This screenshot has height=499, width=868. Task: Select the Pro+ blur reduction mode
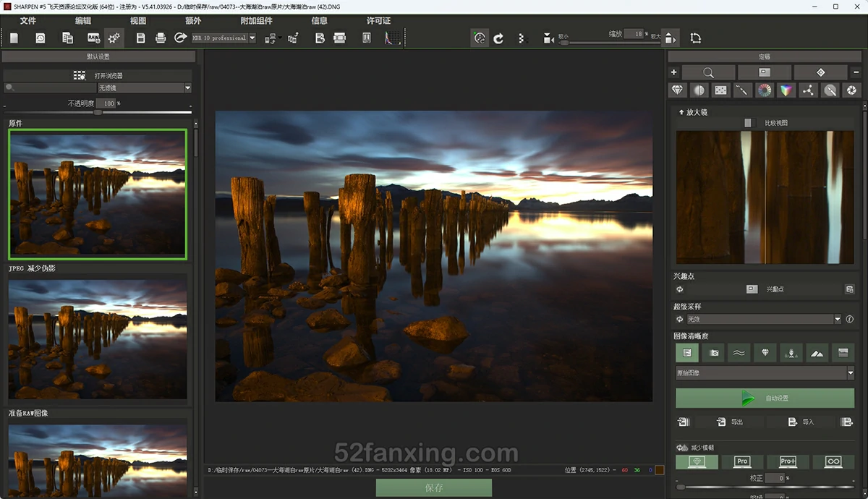click(788, 461)
